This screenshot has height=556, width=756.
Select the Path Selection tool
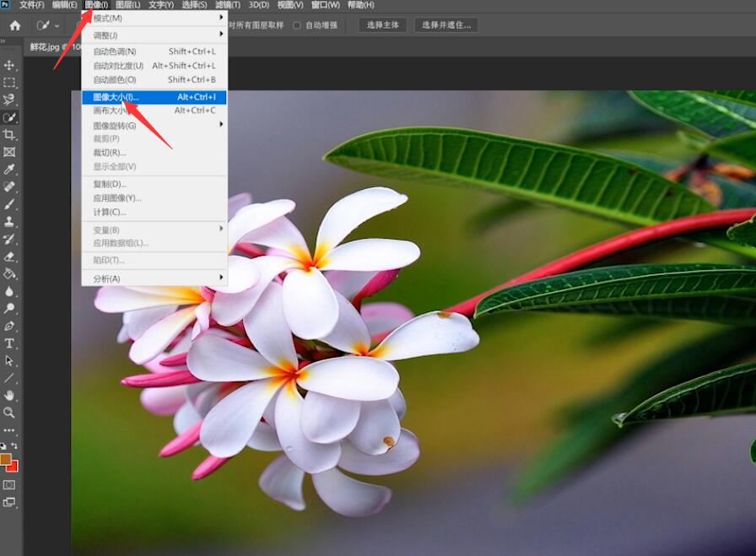coord(9,361)
